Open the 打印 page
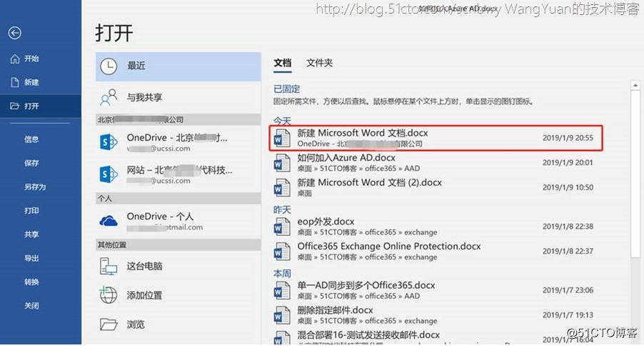This screenshot has width=644, height=346. click(x=31, y=211)
